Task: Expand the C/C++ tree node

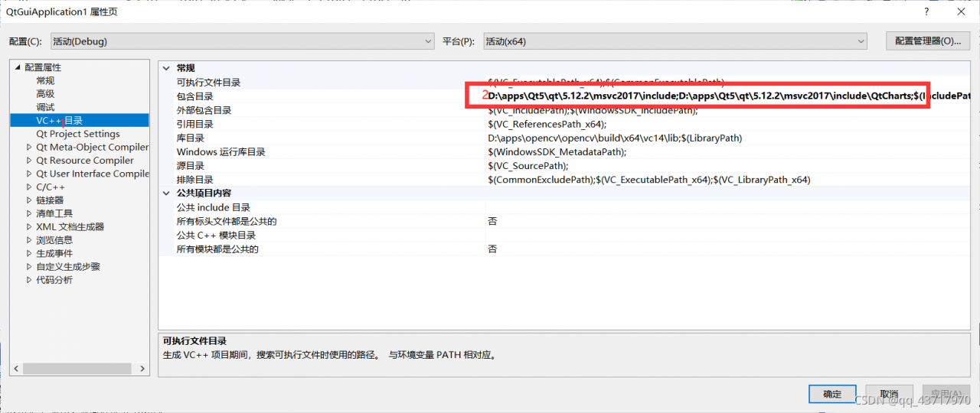Action: pos(29,187)
